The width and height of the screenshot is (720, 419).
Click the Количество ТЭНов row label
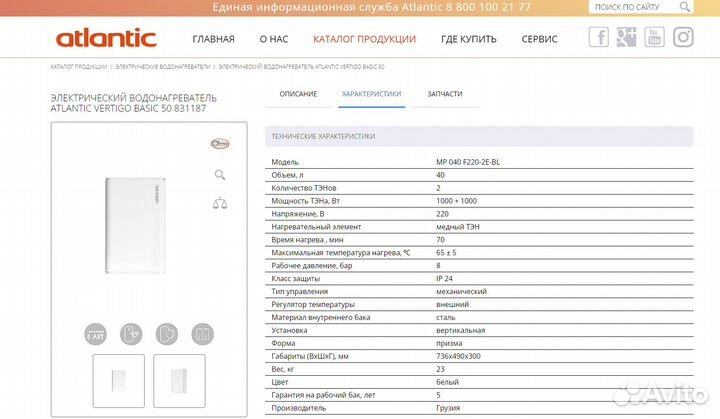tap(304, 188)
